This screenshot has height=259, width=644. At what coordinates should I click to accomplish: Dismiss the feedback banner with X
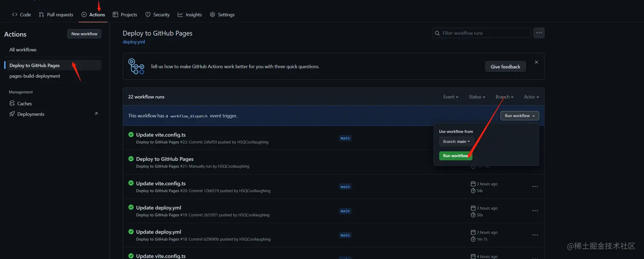(536, 62)
